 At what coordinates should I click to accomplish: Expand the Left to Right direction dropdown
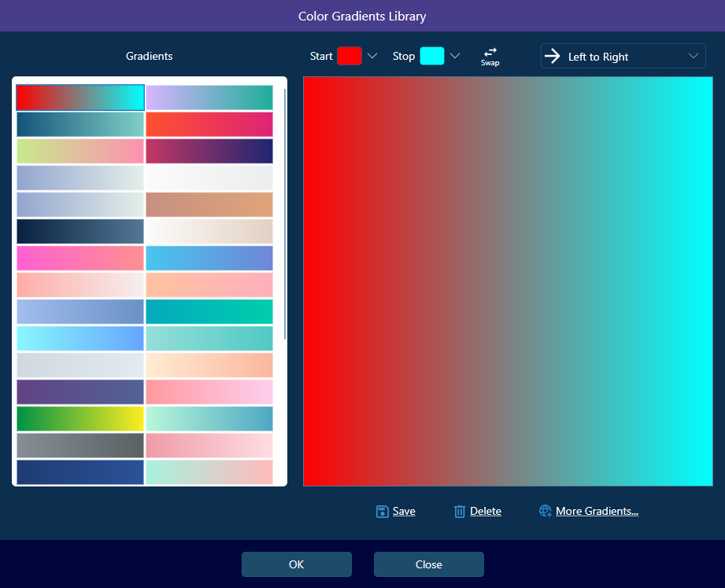pos(693,56)
